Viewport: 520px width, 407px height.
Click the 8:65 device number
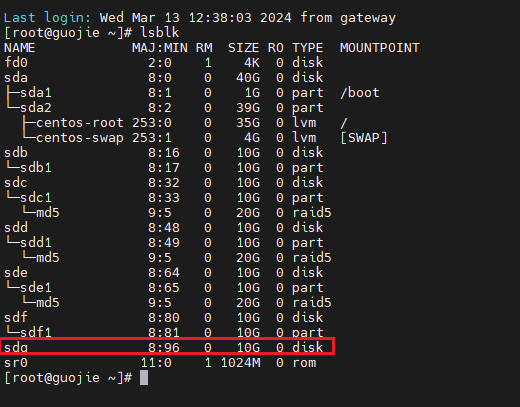pyautogui.click(x=164, y=288)
